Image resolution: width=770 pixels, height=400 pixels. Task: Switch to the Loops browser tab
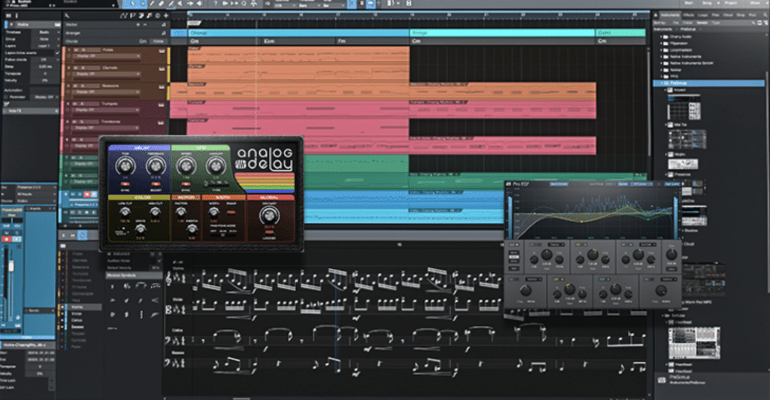point(703,15)
